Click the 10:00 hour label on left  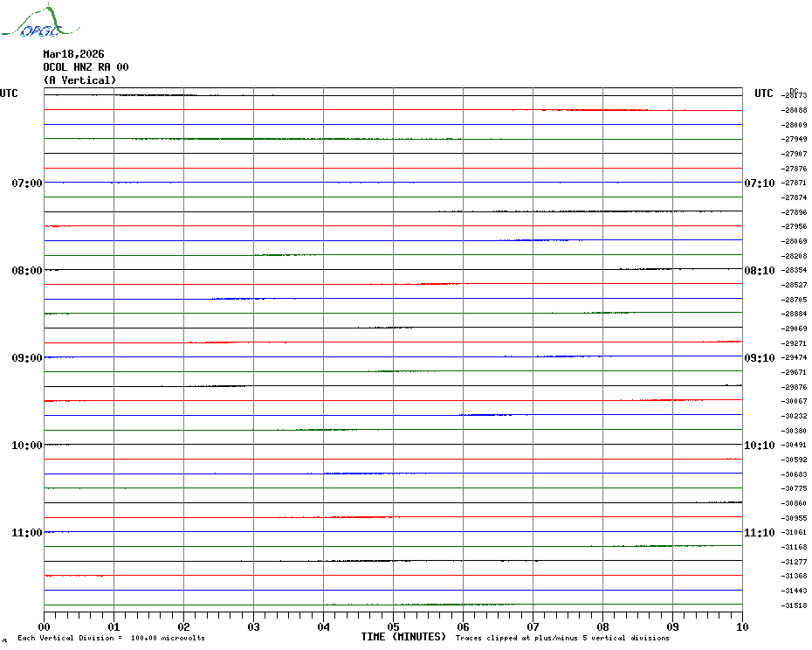[26, 446]
